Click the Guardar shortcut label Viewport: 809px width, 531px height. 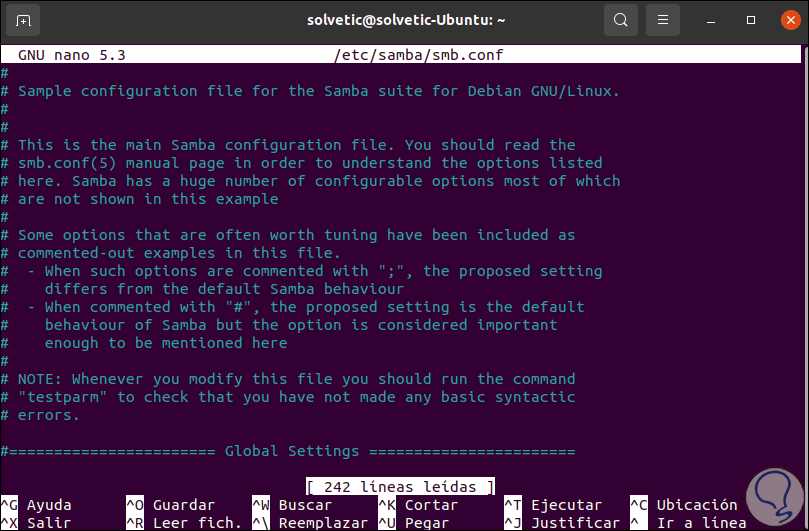coord(184,505)
